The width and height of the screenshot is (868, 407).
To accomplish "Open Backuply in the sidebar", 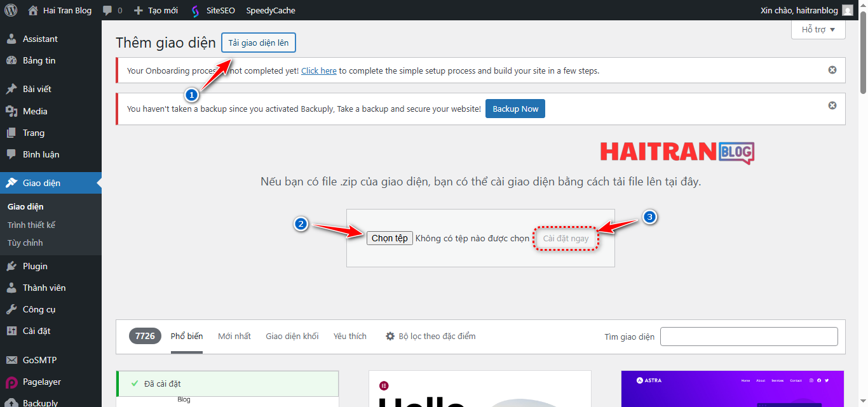I will pos(39,401).
